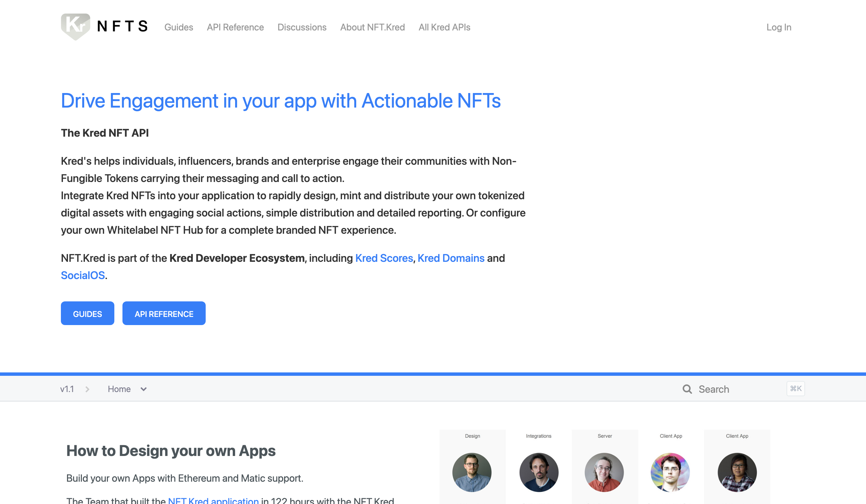The width and height of the screenshot is (866, 504).
Task: Click the Drive Engagement headline
Action: (281, 101)
